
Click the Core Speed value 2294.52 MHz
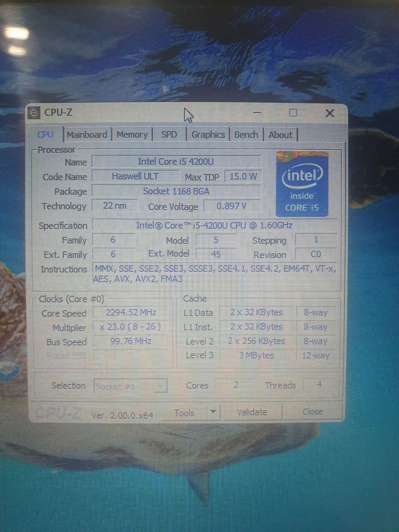pos(131,313)
